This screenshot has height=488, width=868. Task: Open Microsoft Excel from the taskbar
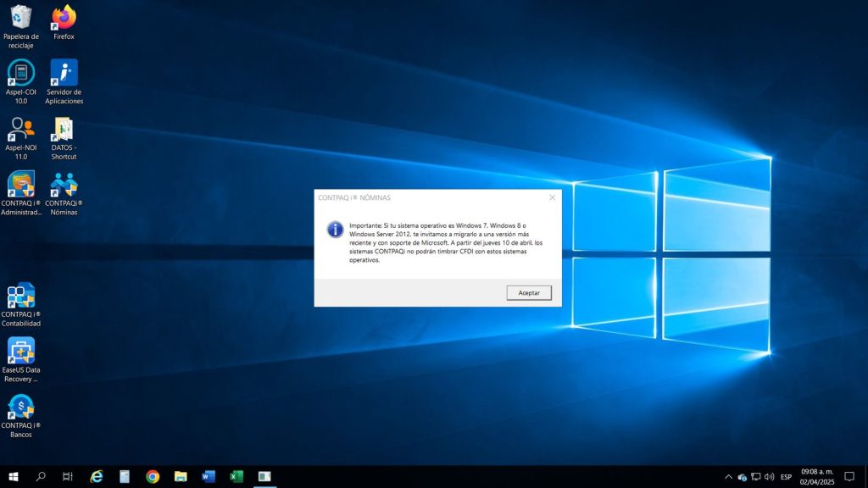236,476
